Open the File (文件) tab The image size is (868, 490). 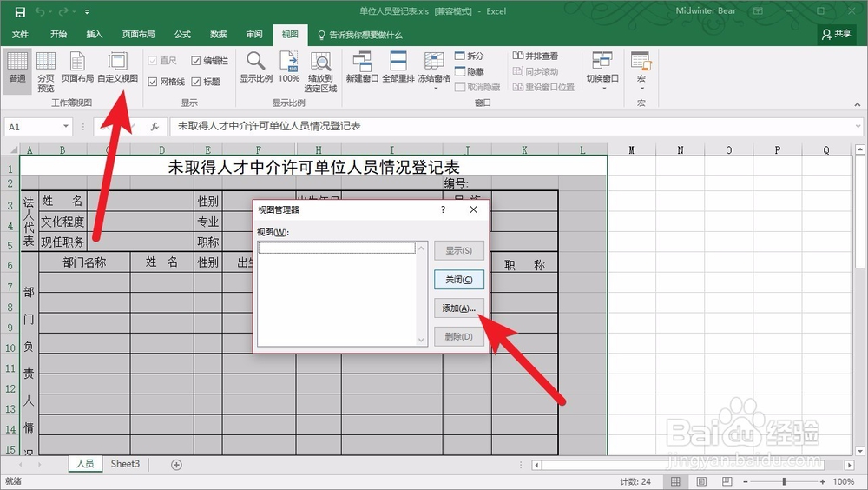(21, 35)
